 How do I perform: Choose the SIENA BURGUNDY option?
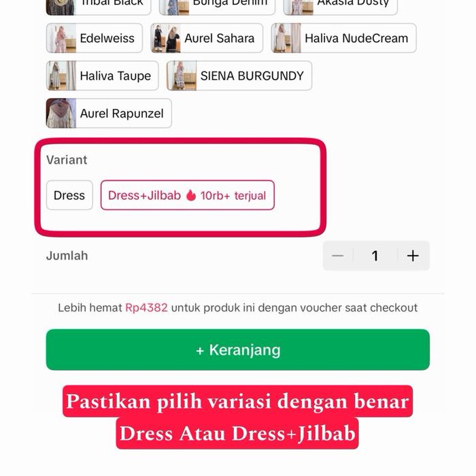pyautogui.click(x=239, y=76)
